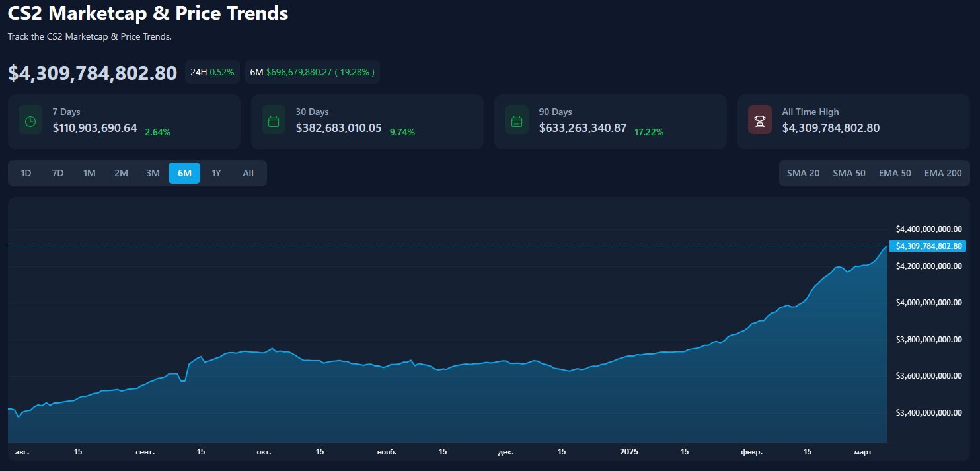Click the $3,800,000,000.00 axis label
This screenshot has height=471, width=980.
point(928,340)
